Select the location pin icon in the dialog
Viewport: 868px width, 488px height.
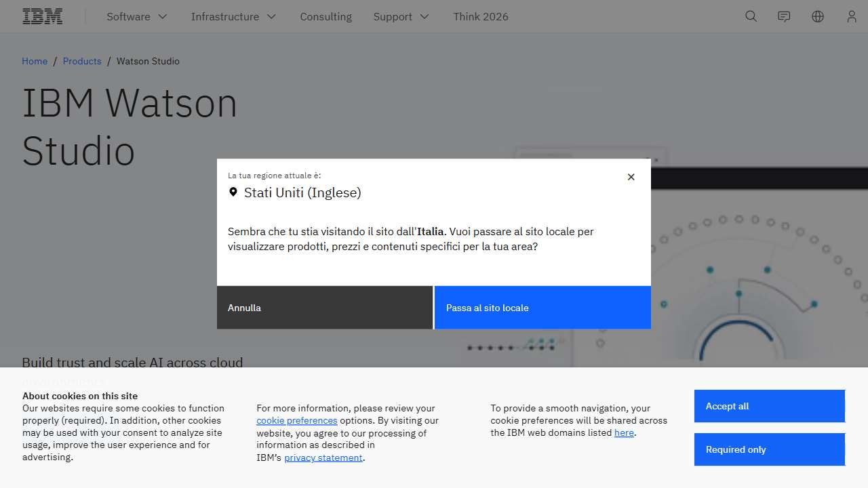coord(233,192)
